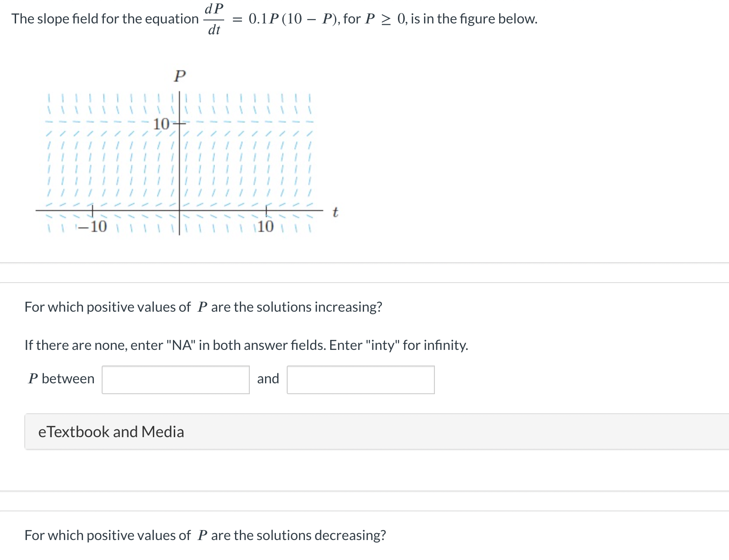The height and width of the screenshot is (560, 729).
Task: Click the "P between" label
Action: tap(61, 379)
